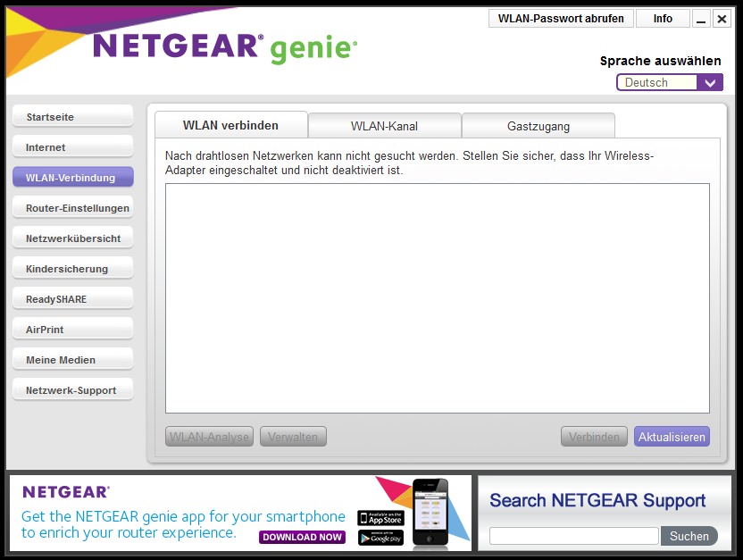Screen dimensions: 743x560
Task: Click the Deutsch language selection field
Action: pyautogui.click(x=656, y=82)
